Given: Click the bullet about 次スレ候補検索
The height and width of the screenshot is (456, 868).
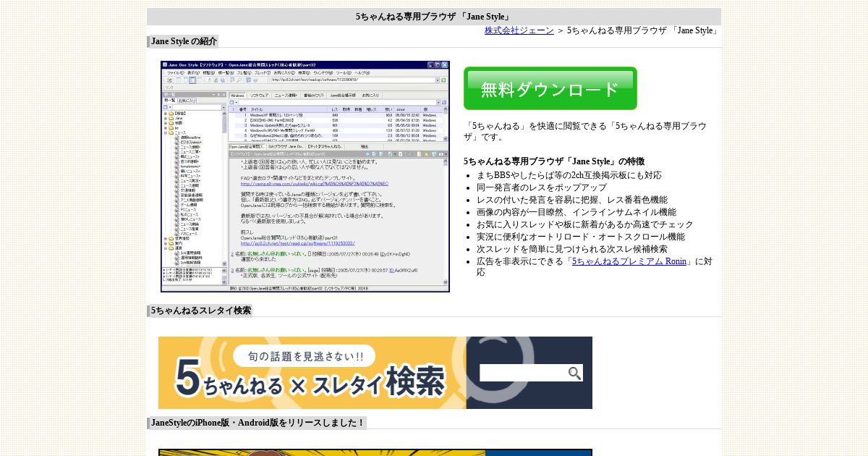Looking at the screenshot, I should coord(572,249).
